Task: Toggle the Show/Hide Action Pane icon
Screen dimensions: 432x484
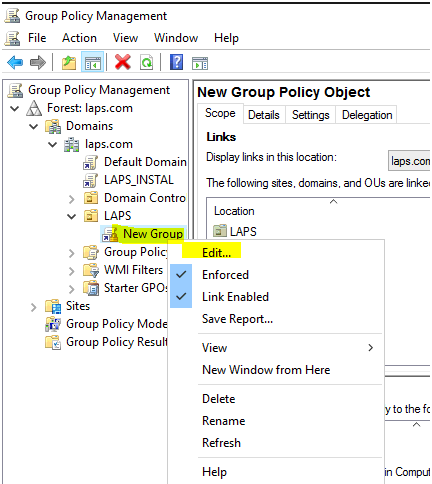Action: tap(200, 63)
